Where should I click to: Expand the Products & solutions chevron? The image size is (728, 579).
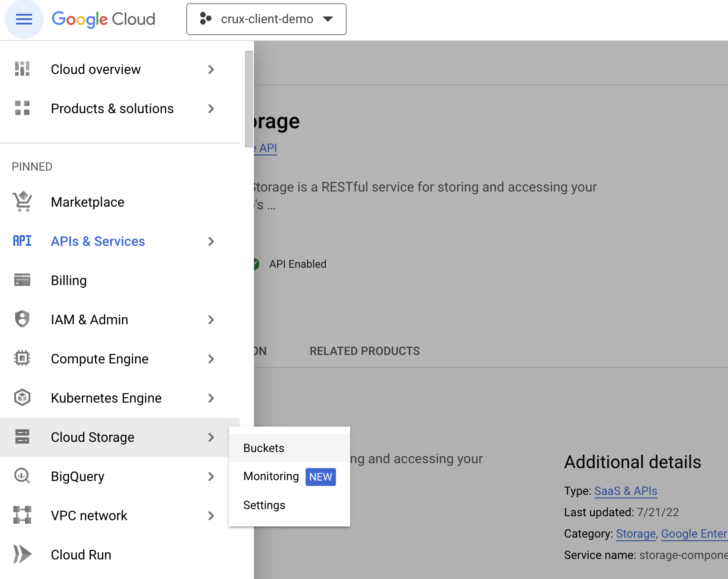click(211, 109)
